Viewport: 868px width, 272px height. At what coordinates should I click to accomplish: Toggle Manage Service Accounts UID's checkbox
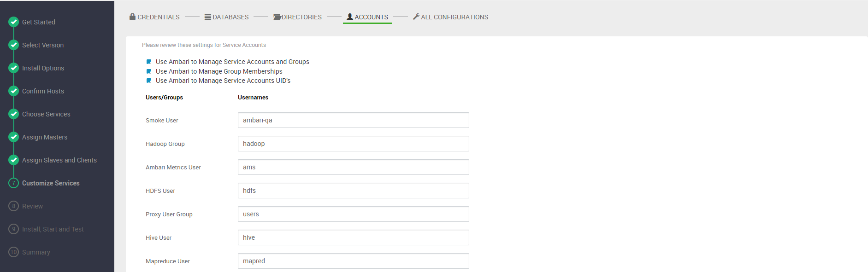click(149, 81)
